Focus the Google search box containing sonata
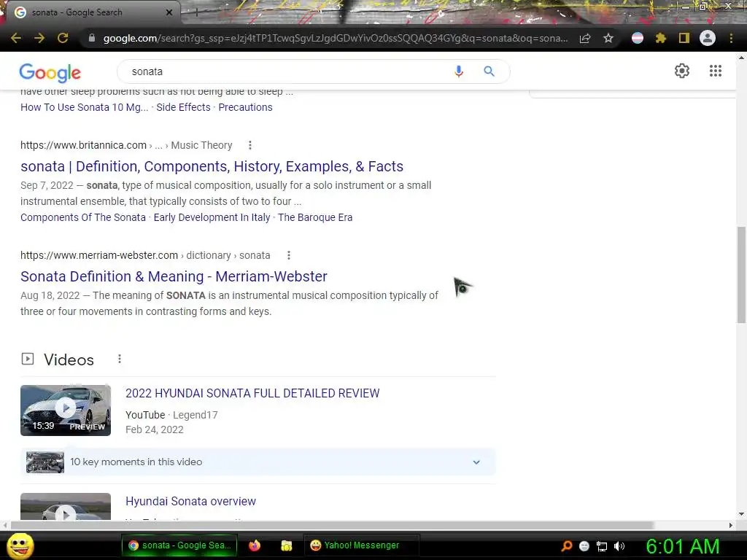747x560 pixels. tap(286, 71)
